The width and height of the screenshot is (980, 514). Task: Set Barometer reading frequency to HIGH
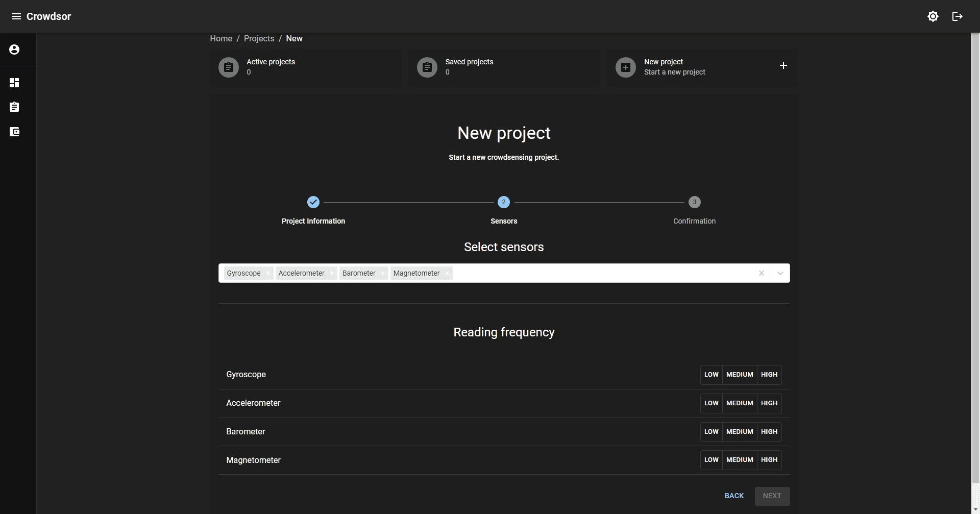(769, 432)
